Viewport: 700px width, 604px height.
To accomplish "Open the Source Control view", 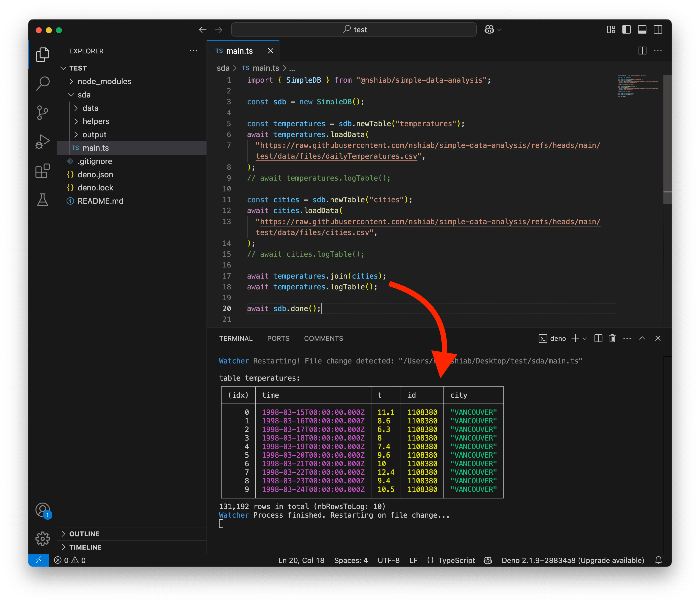I will click(x=43, y=113).
